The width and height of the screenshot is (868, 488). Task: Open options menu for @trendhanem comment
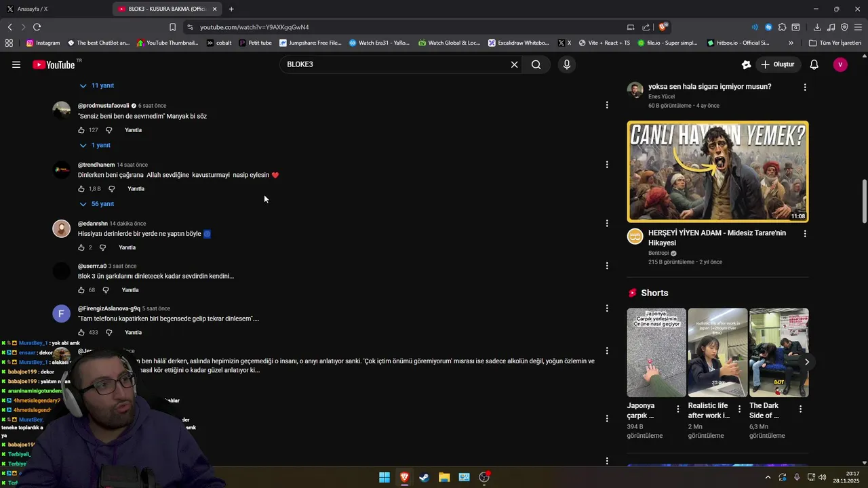607,164
